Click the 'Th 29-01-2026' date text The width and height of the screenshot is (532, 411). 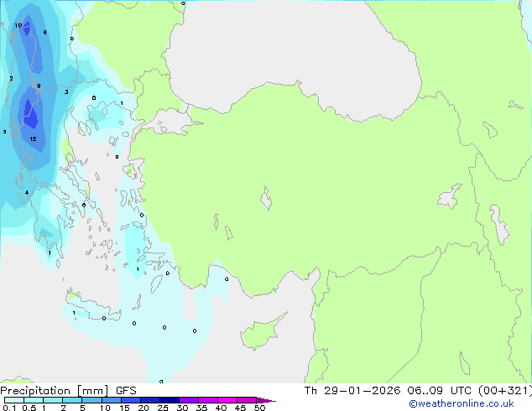pos(352,391)
